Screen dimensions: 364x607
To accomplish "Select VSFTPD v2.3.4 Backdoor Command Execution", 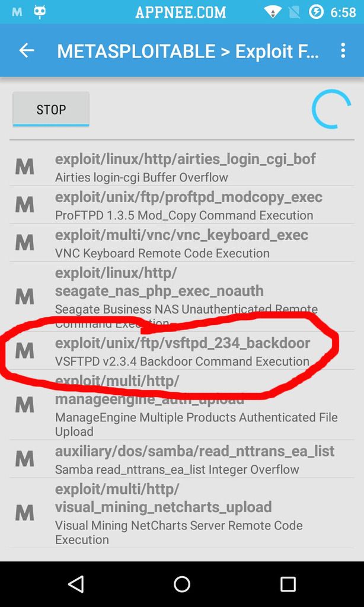I will (x=182, y=351).
